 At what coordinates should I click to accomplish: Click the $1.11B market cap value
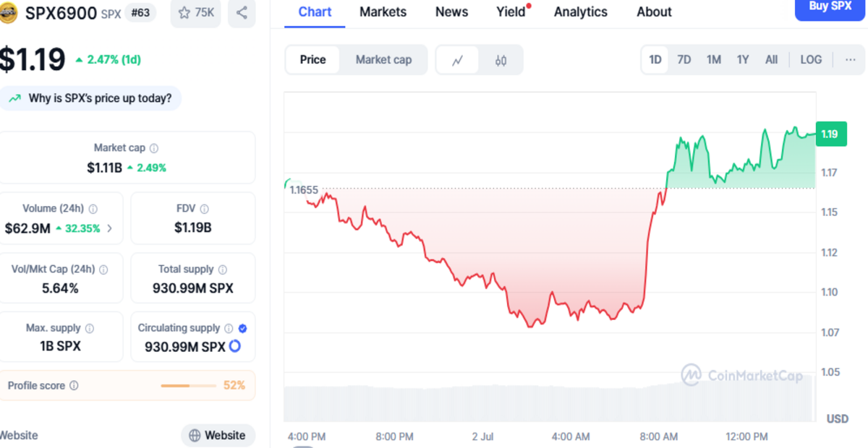click(x=104, y=168)
